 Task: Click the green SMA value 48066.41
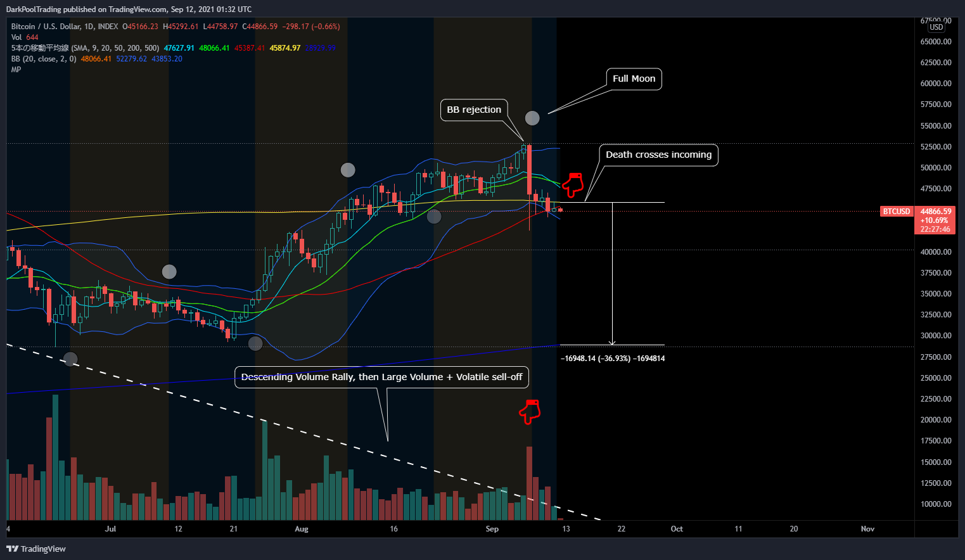pyautogui.click(x=214, y=48)
